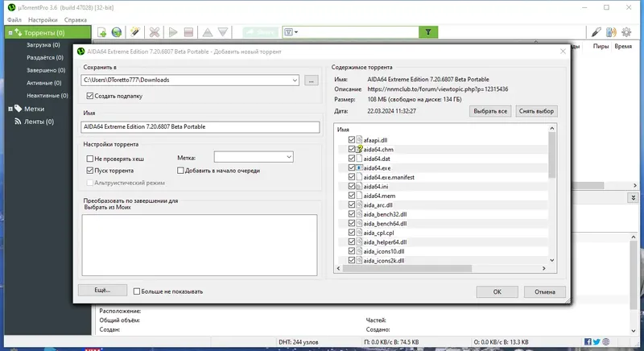Image resolution: width=644 pixels, height=351 pixels.
Task: Expand the Labels tree node
Action: tap(10, 109)
